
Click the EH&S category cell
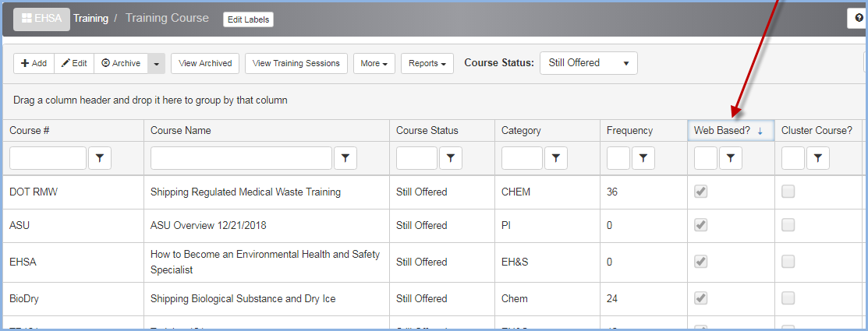(x=547, y=262)
